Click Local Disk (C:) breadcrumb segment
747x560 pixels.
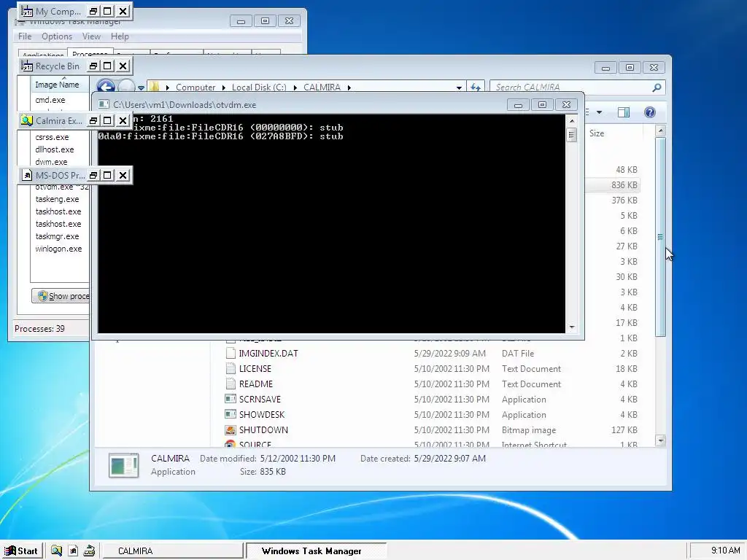click(x=259, y=87)
